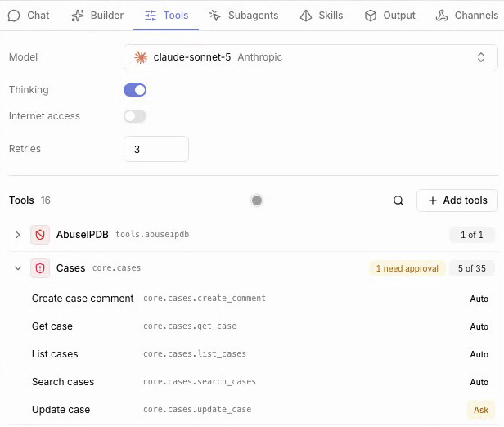Screen dimensions: 504x427
Task: Click the tools.abuseipdb identifier text
Action: pyautogui.click(x=152, y=235)
